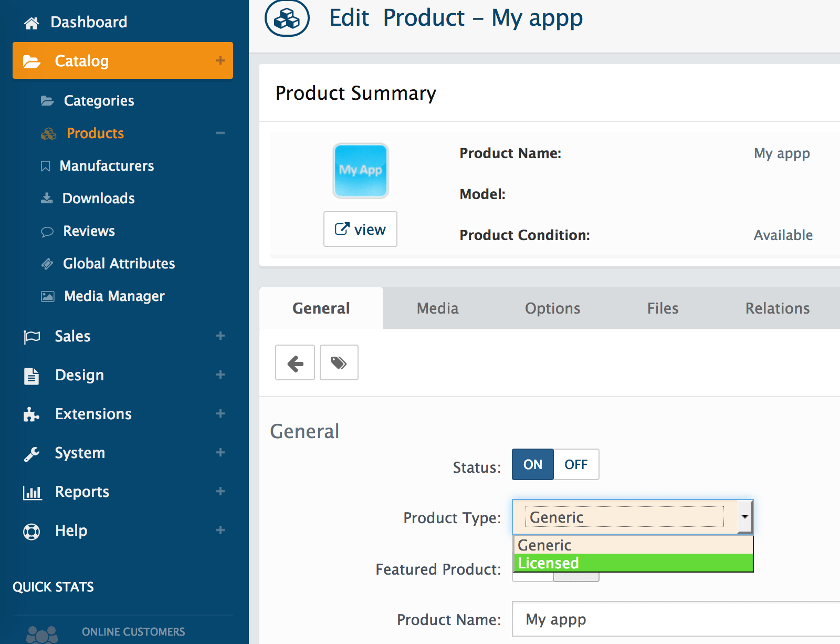Click the System wrench icon
The height and width of the screenshot is (644, 840).
[x=31, y=454]
